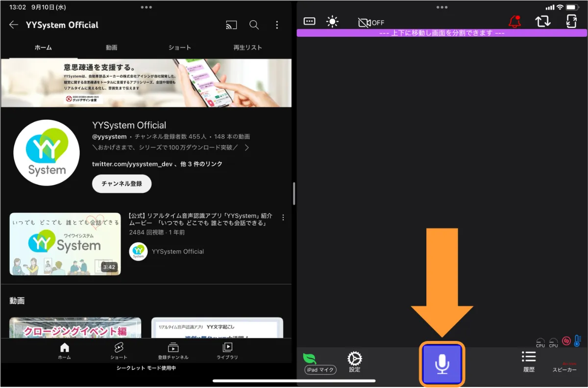The width and height of the screenshot is (588, 388).
Task: Tap the シークレット モード使用中 notice
Action: (x=146, y=368)
